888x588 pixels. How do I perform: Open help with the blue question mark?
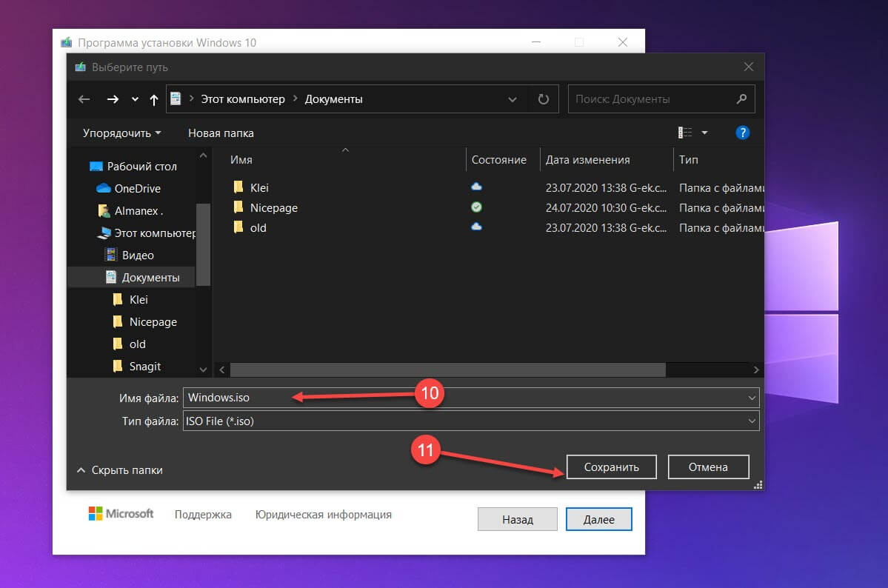tap(742, 133)
